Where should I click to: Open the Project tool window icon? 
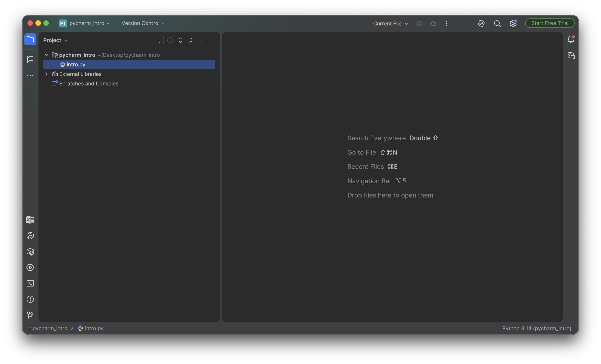coord(30,39)
